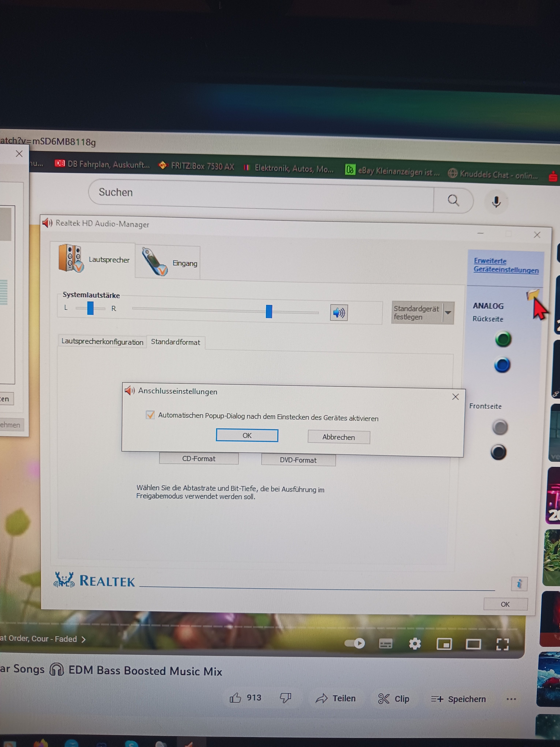Uncheck the automatic popup dialog checkbox
The width and height of the screenshot is (560, 747).
coord(150,415)
